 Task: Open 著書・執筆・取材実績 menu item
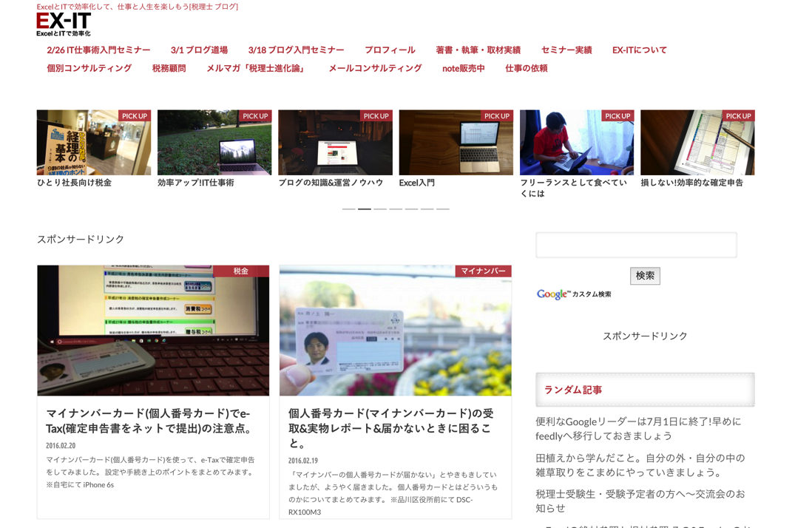click(x=478, y=50)
